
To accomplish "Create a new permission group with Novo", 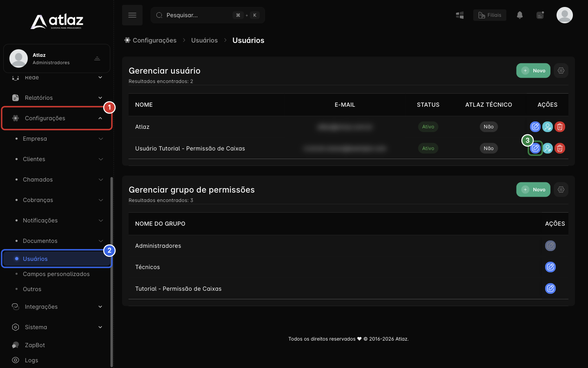I will (533, 190).
